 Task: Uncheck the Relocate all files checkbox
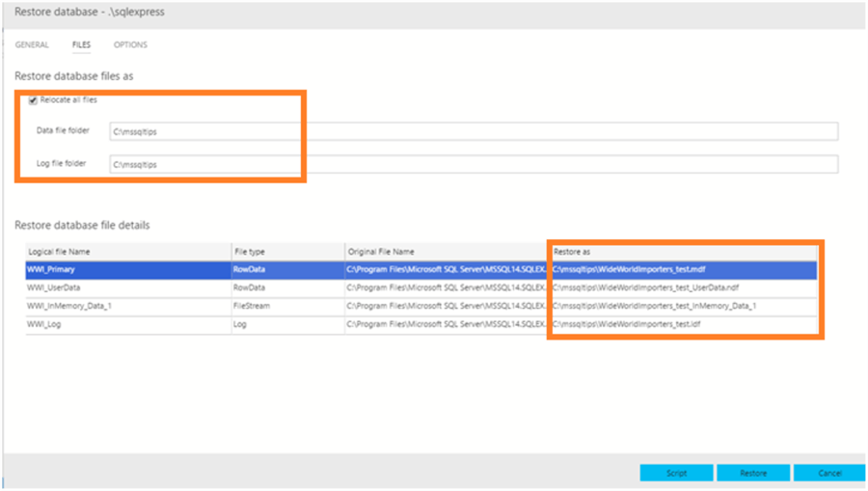click(x=33, y=100)
